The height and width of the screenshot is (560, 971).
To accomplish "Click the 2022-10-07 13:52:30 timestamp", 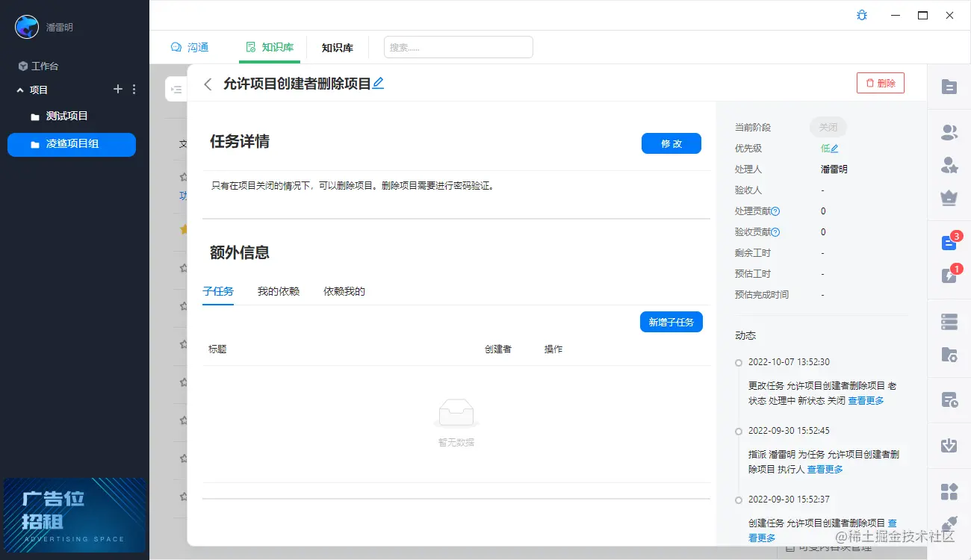I will coord(789,362).
